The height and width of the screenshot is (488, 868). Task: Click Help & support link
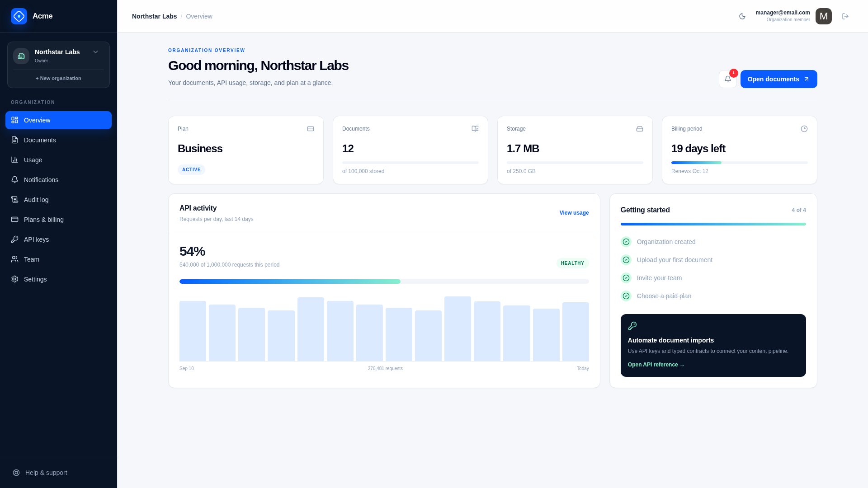(x=58, y=473)
